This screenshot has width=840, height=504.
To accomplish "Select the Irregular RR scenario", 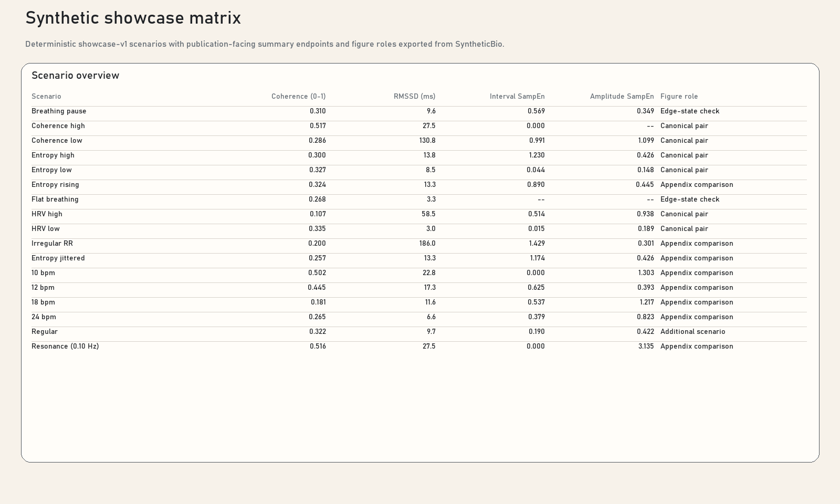I will tap(52, 244).
